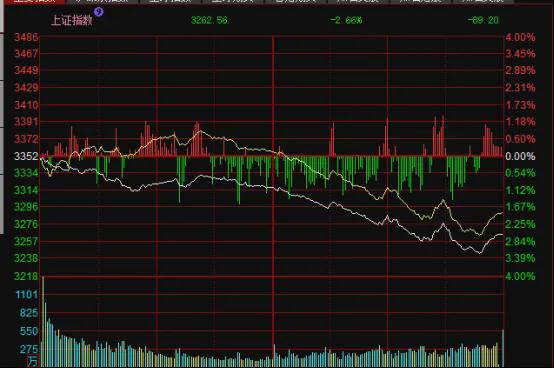Switch to the tab right of the red one
This screenshot has height=368, width=554.
[x=102, y=1]
